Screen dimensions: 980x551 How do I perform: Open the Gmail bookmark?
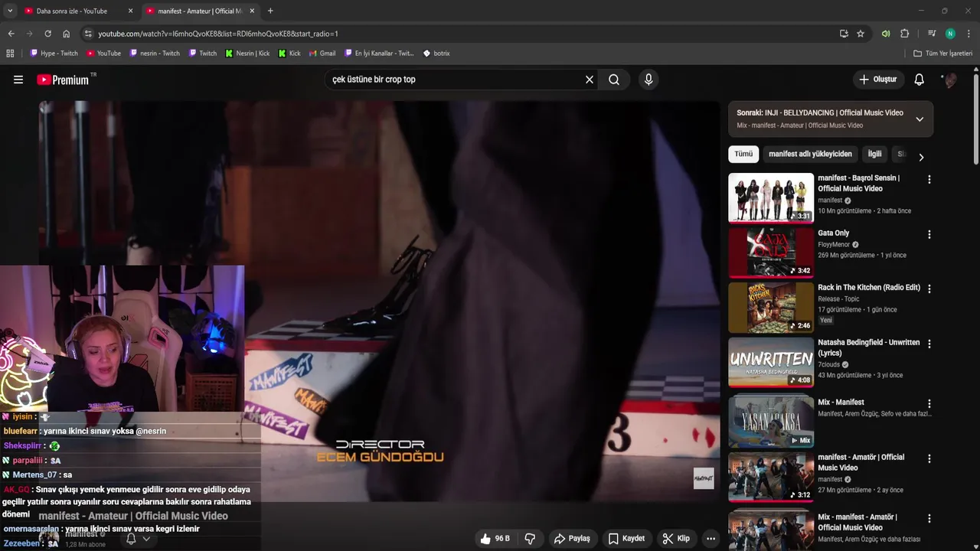click(x=322, y=54)
